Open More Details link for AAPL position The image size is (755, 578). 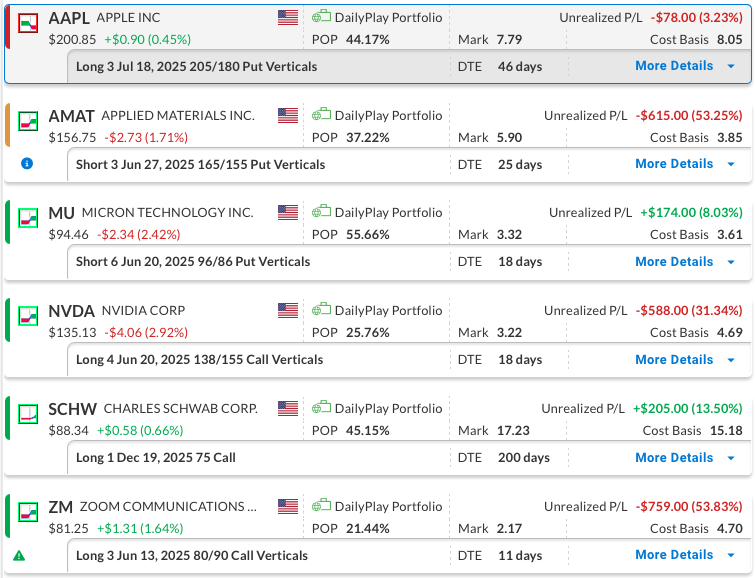(x=674, y=66)
